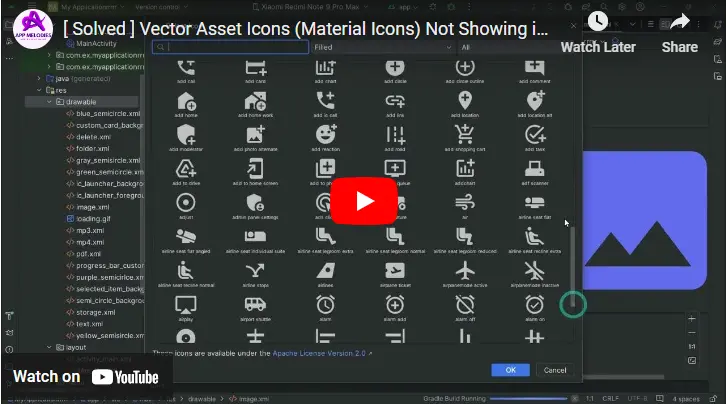Open the Filled style dropdown

[x=382, y=47]
